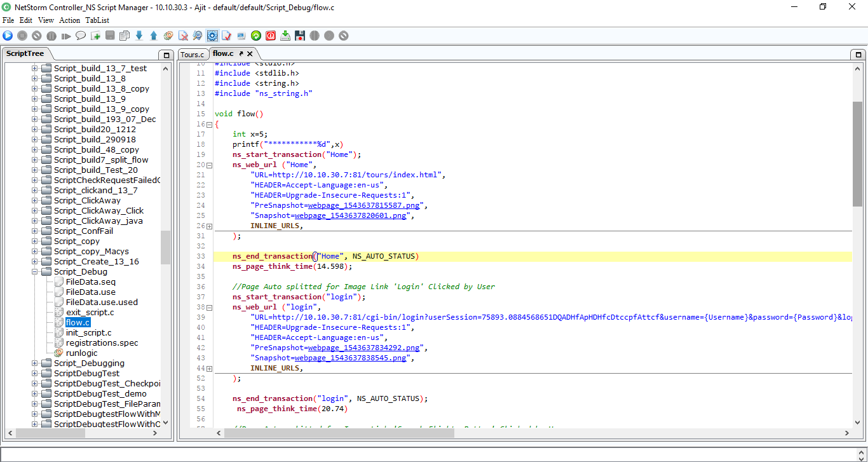Select init_script.c in the tree
This screenshot has height=462, width=868.
click(88, 332)
